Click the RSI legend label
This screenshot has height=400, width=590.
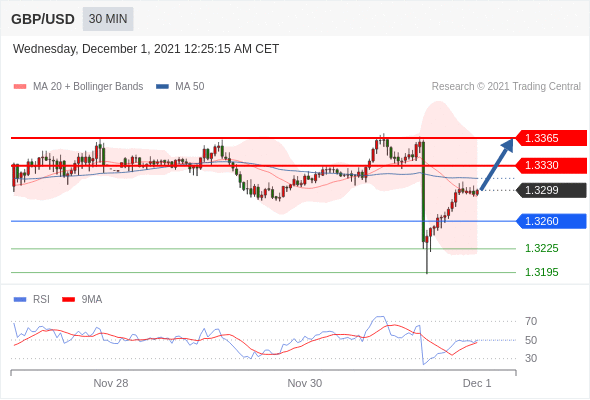(x=41, y=300)
